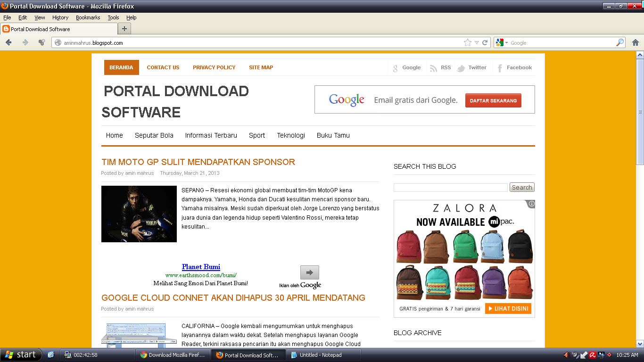
Task: Open the BERANDA page tab
Action: 121,67
